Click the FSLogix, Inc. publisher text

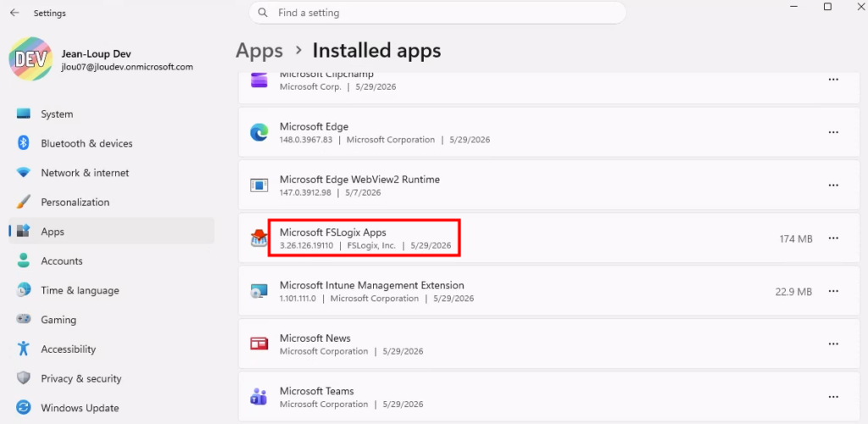coord(371,246)
